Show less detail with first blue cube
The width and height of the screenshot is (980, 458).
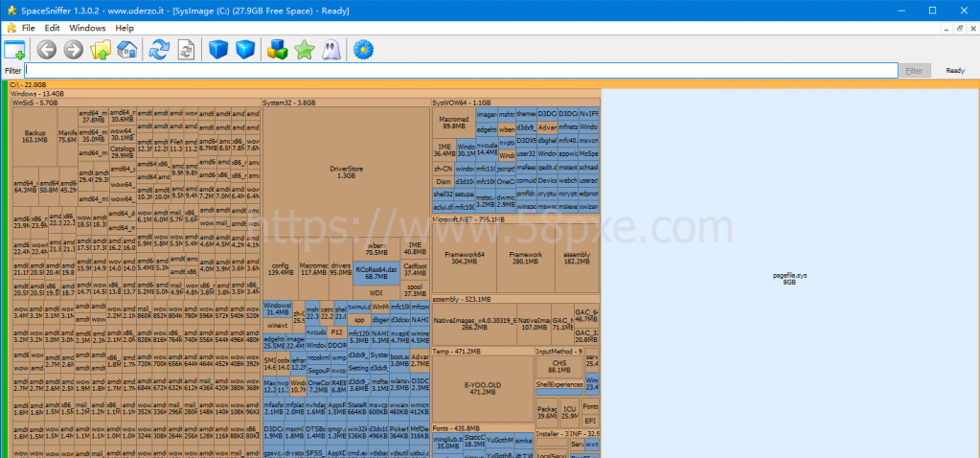(x=218, y=50)
